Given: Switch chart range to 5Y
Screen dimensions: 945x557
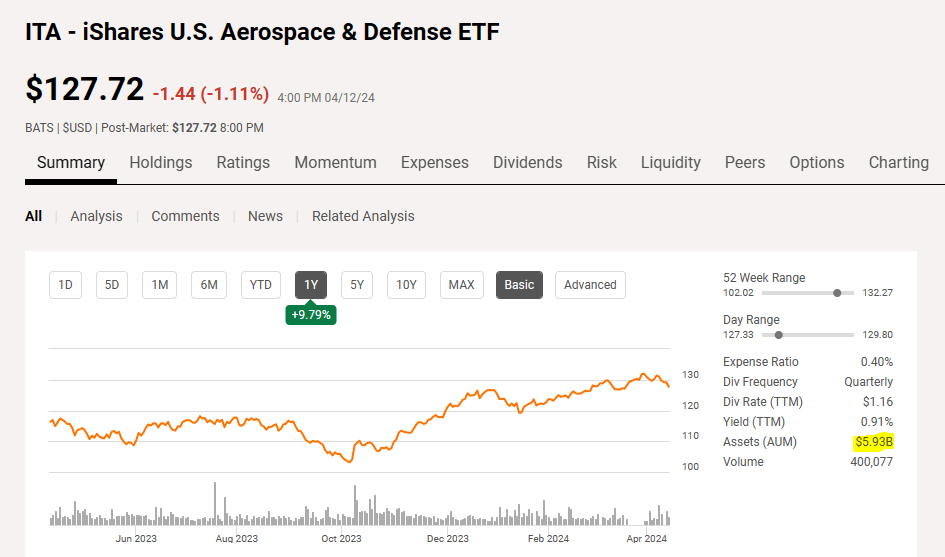Looking at the screenshot, I should [x=357, y=285].
